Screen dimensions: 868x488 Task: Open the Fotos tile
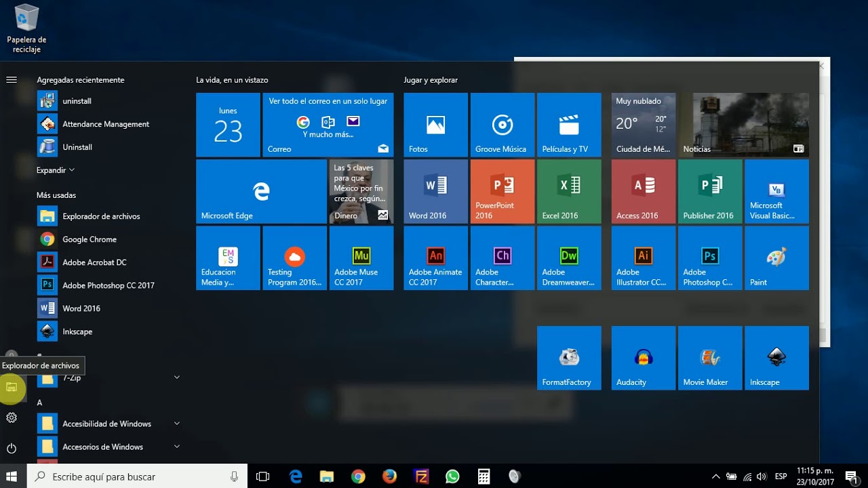435,125
